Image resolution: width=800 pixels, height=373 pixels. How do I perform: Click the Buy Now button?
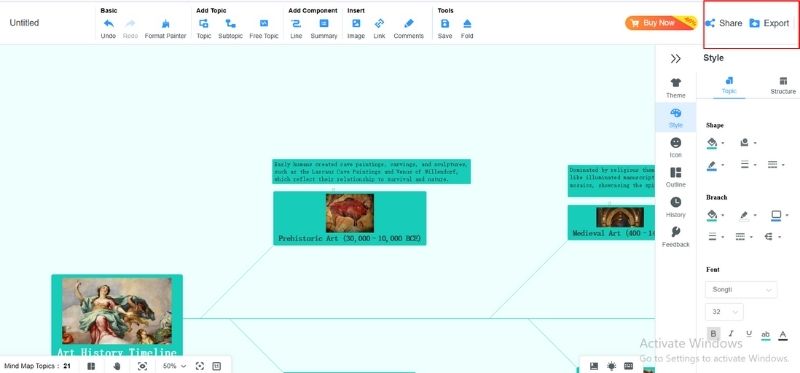click(660, 23)
